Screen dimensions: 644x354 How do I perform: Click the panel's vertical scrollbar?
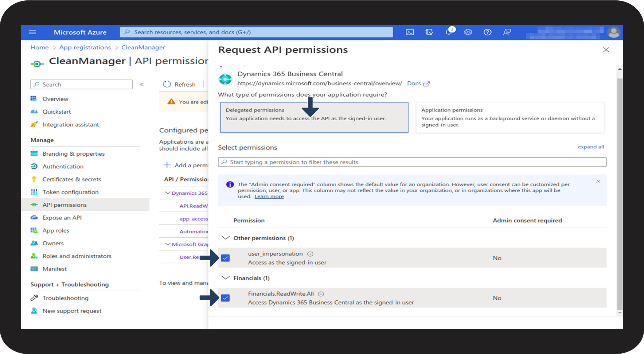pyautogui.click(x=620, y=190)
